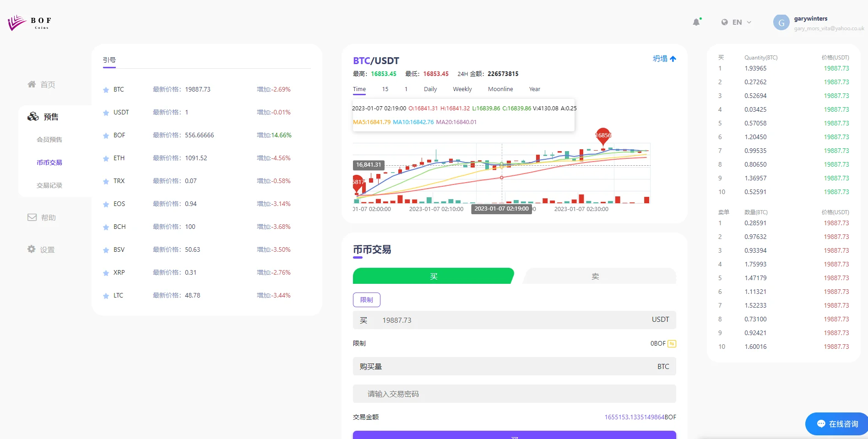Select the 卖 sell tab

click(595, 276)
